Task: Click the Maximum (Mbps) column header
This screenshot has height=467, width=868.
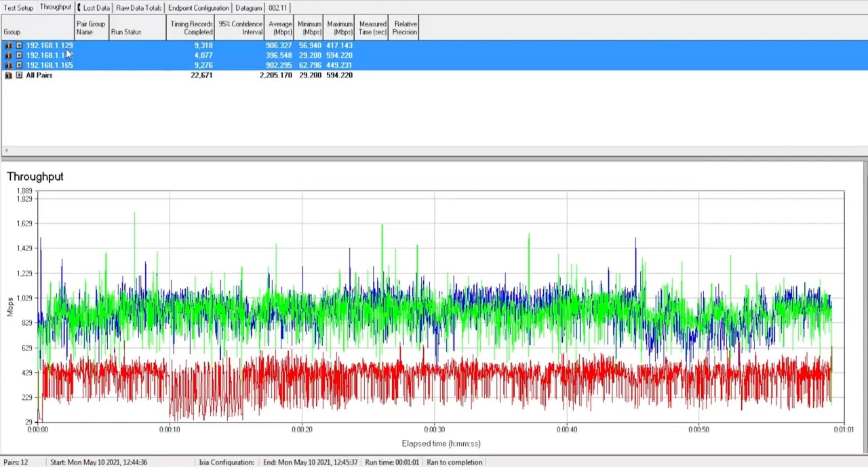Action: pos(339,28)
